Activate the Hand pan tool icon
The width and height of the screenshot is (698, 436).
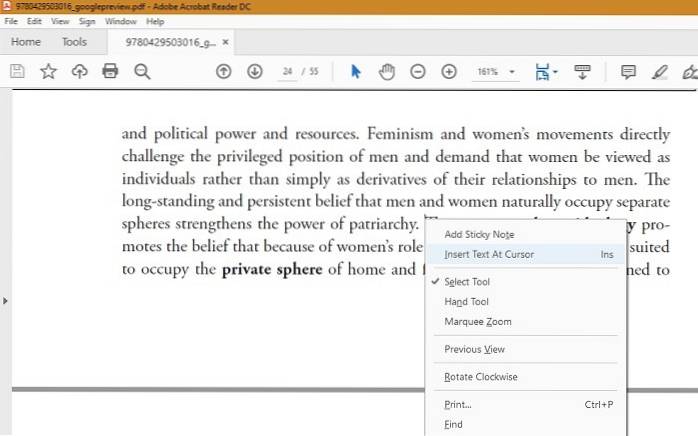click(x=386, y=72)
